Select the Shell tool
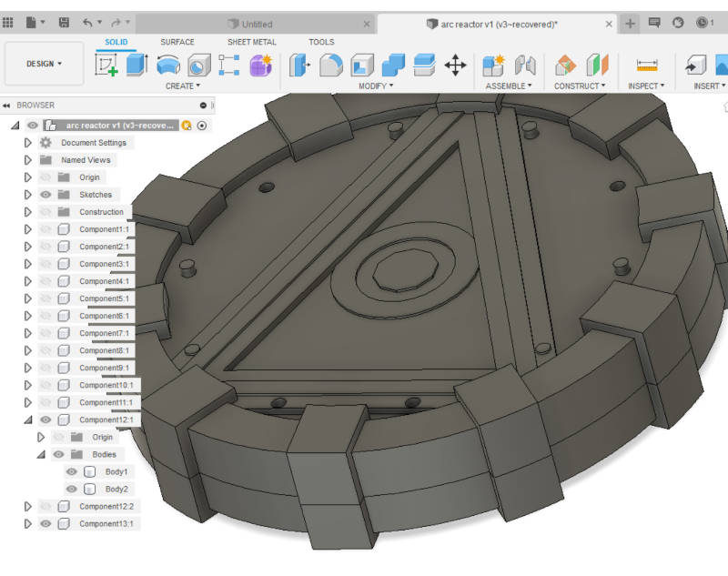Viewport: 728px width, 576px height. [x=362, y=65]
